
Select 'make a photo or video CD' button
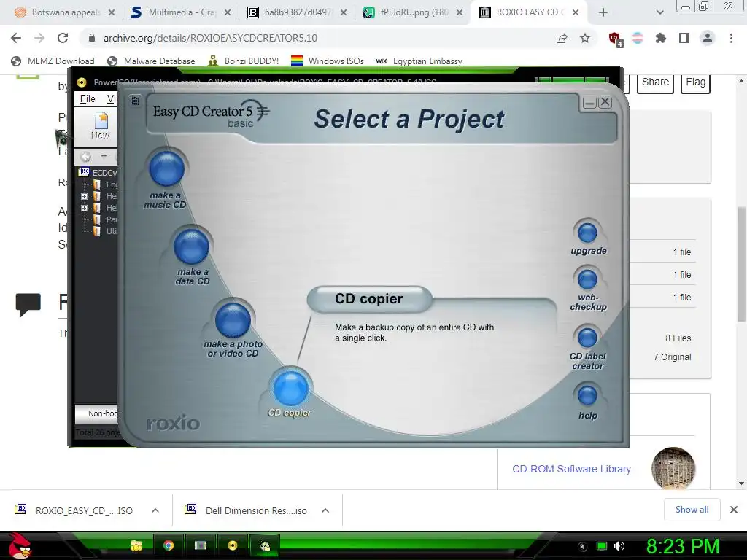[x=233, y=319]
